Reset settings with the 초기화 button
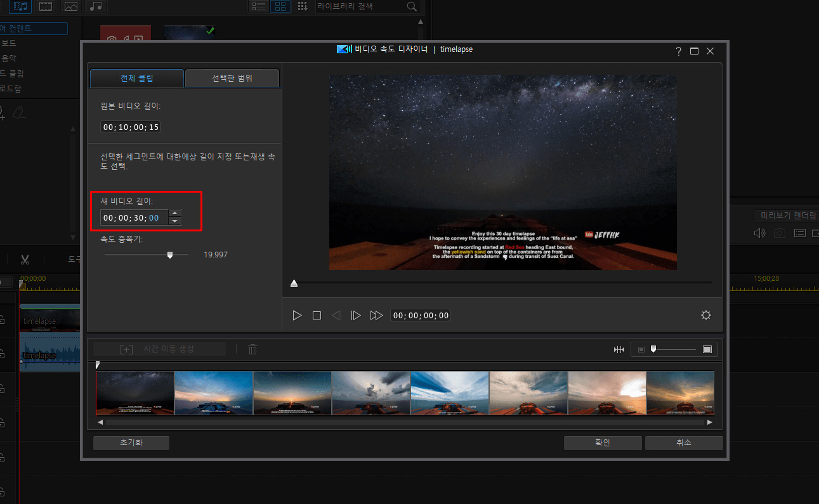This screenshot has height=504, width=819. [131, 443]
